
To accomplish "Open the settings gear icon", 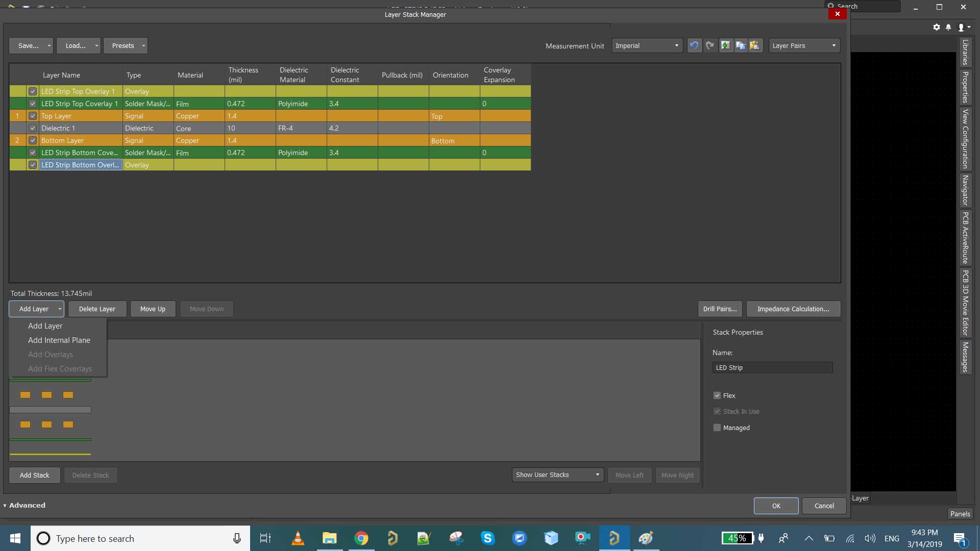I will (936, 27).
